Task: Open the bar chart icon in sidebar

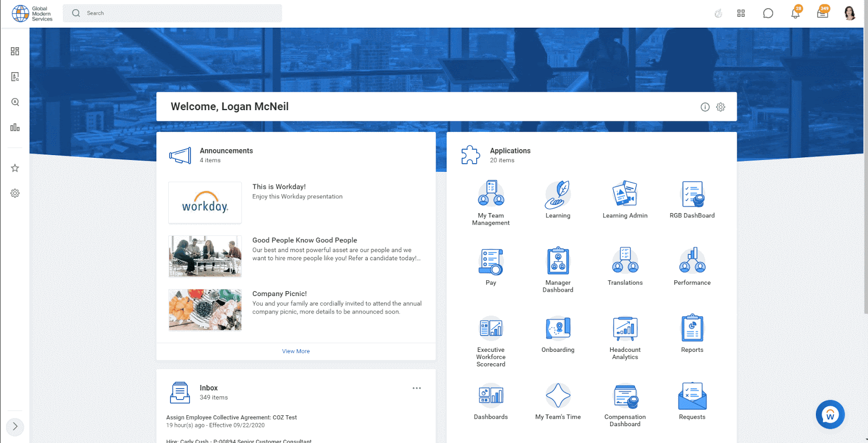Action: [15, 127]
